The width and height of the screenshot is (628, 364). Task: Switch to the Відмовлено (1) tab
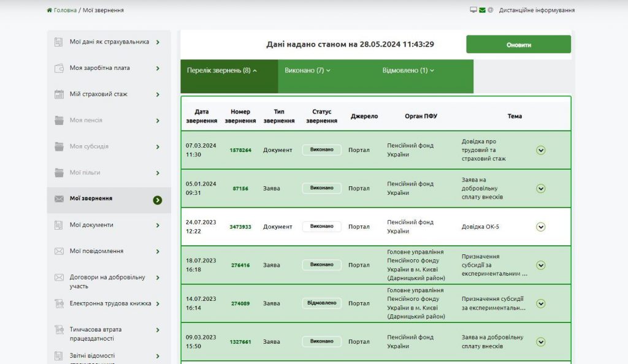pos(408,70)
